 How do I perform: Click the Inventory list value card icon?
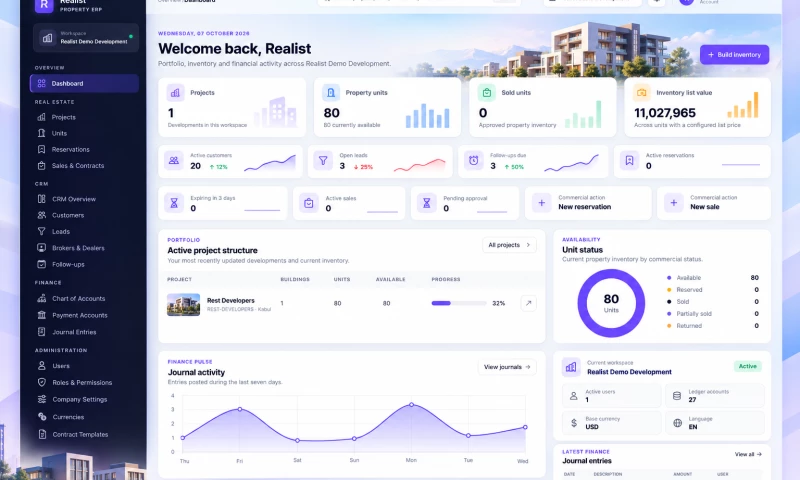click(642, 93)
